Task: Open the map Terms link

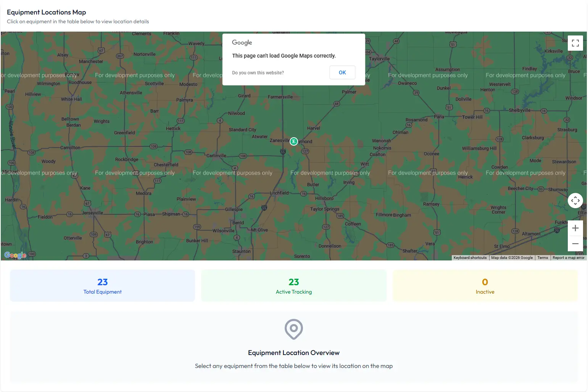Action: 542,258
